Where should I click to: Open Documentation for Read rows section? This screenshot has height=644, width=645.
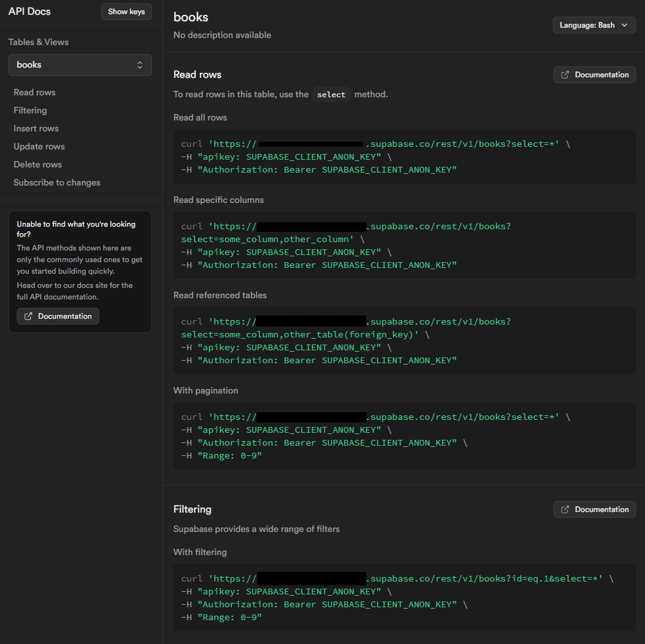(594, 75)
